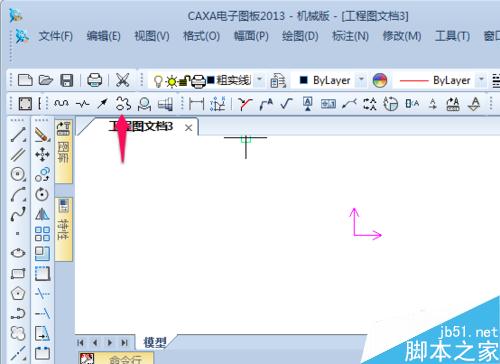Screen dimensions: 500x364
Task: Select the Arc drawing tool
Action: pyautogui.click(x=18, y=194)
